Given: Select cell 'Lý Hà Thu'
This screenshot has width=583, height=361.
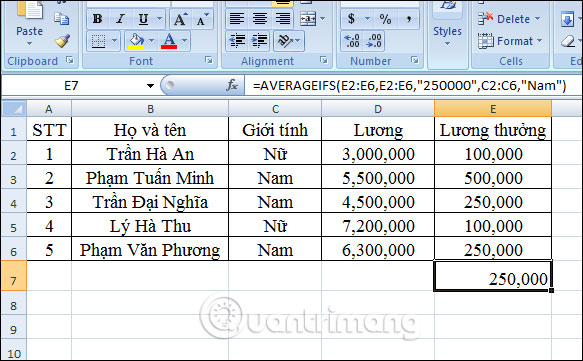Looking at the screenshot, I should click(x=150, y=225).
